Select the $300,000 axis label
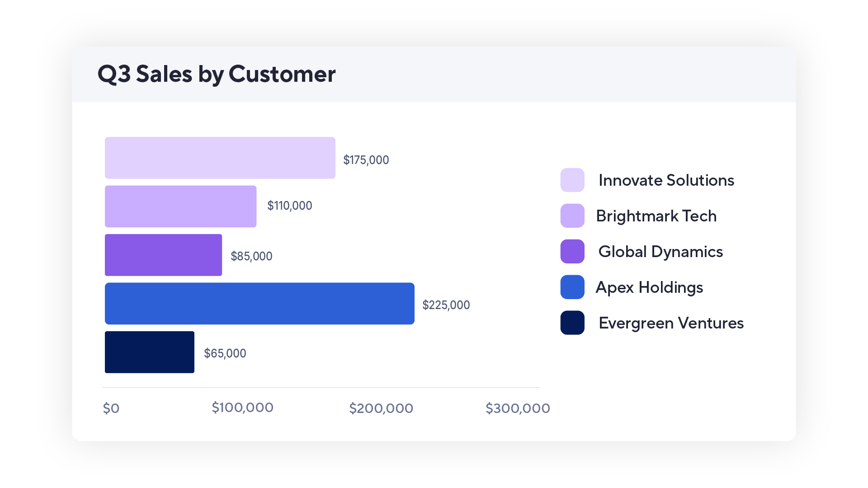 (x=518, y=408)
